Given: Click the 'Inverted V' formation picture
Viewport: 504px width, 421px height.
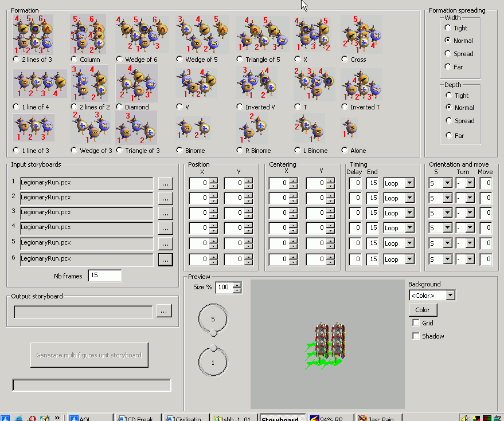Looking at the screenshot, I should point(256,83).
